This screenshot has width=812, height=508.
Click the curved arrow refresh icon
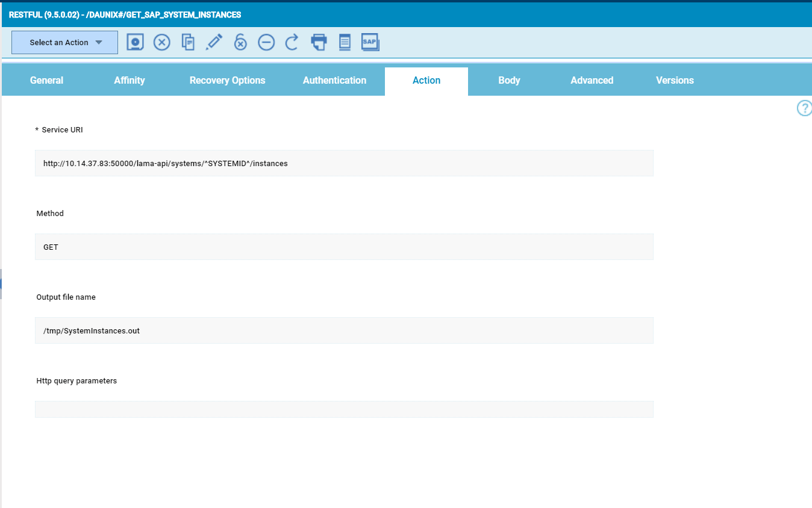pyautogui.click(x=292, y=42)
